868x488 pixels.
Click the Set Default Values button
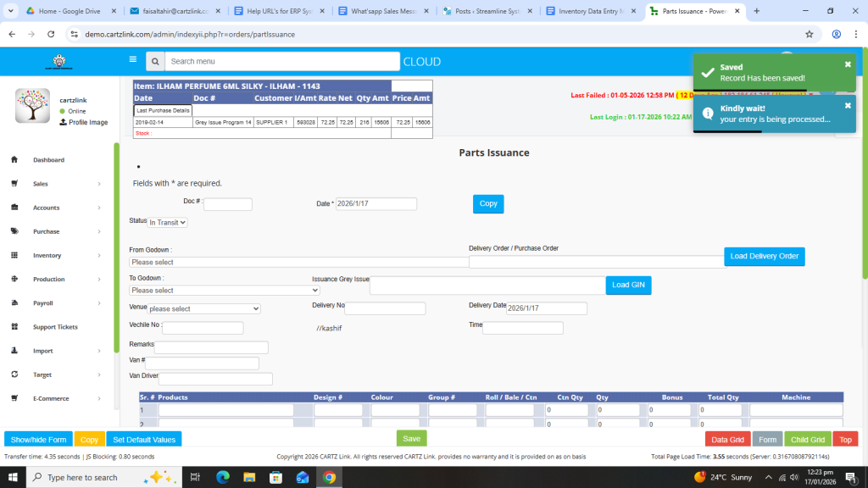[144, 440]
